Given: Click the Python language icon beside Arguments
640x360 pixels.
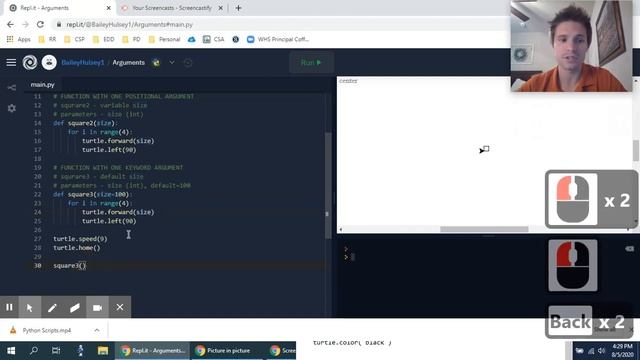Looking at the screenshot, I should pyautogui.click(x=156, y=62).
